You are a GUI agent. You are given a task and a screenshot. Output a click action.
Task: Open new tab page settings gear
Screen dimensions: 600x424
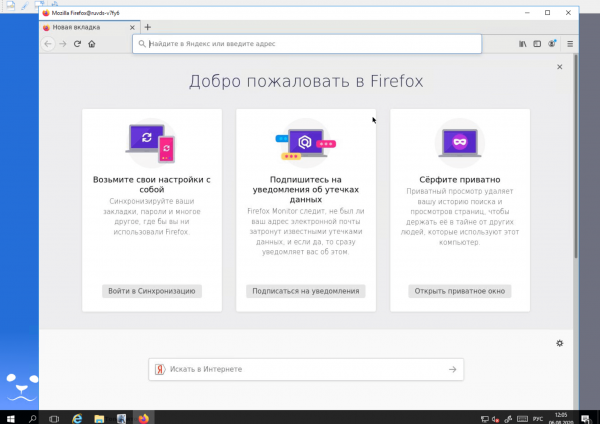[560, 343]
